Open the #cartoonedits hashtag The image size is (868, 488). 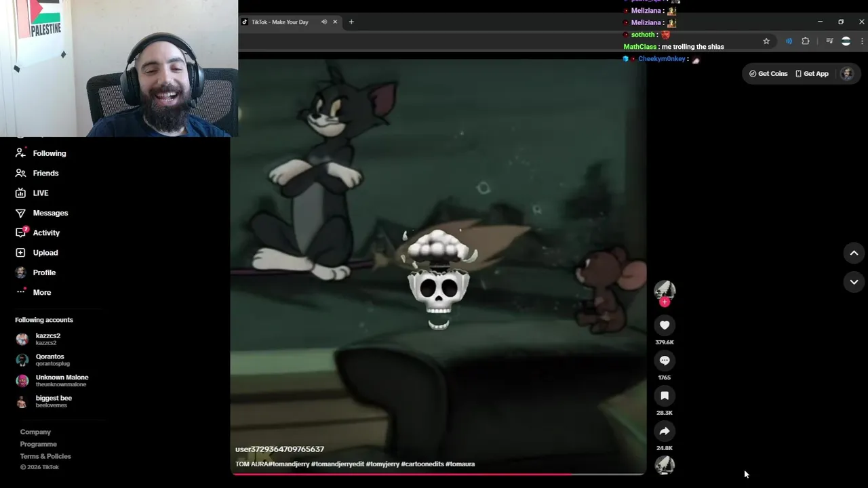pos(422,464)
